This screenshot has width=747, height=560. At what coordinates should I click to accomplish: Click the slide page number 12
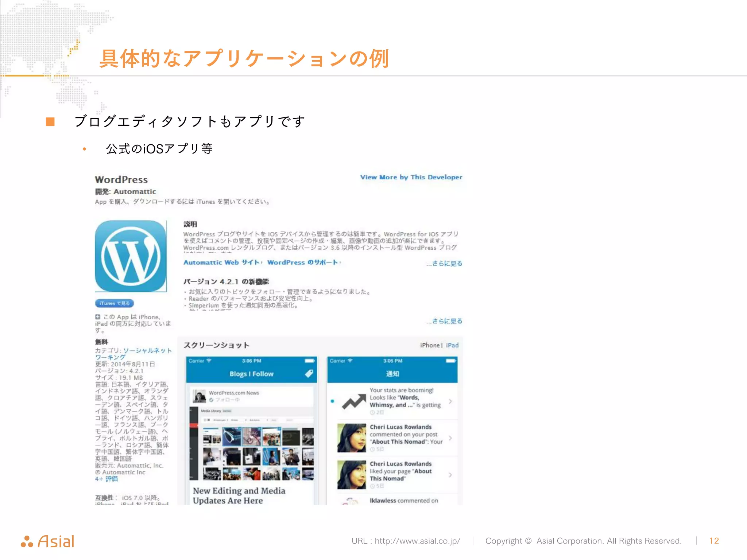[x=714, y=541]
